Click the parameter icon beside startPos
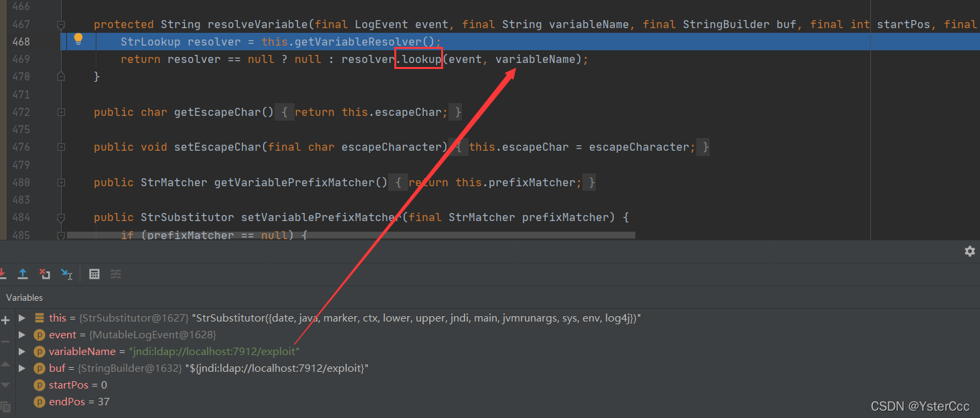Viewport: 980px width, 418px height. point(39,385)
